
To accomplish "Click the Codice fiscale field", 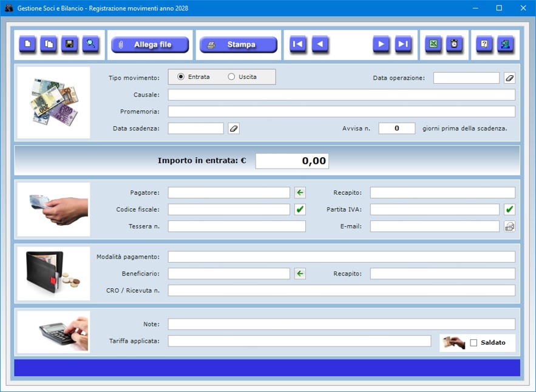I will pos(229,209).
